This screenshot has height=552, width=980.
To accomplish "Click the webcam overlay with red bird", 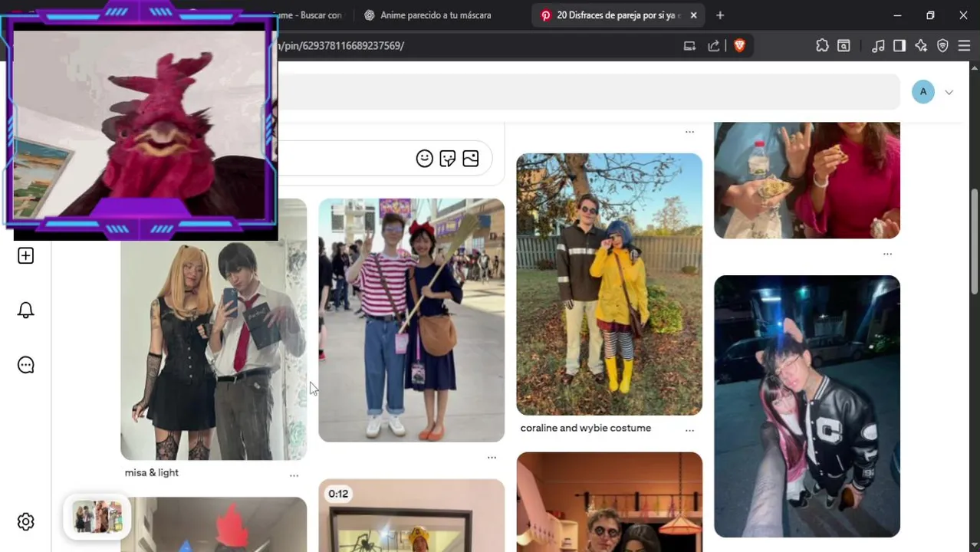I will coord(140,120).
